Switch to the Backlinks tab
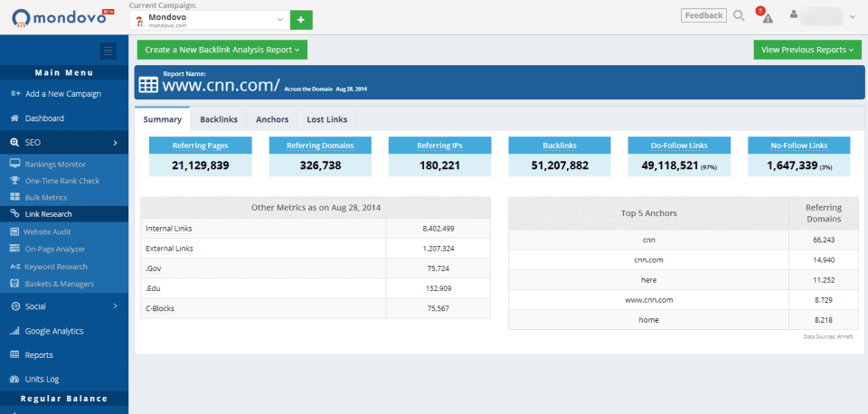 219,119
